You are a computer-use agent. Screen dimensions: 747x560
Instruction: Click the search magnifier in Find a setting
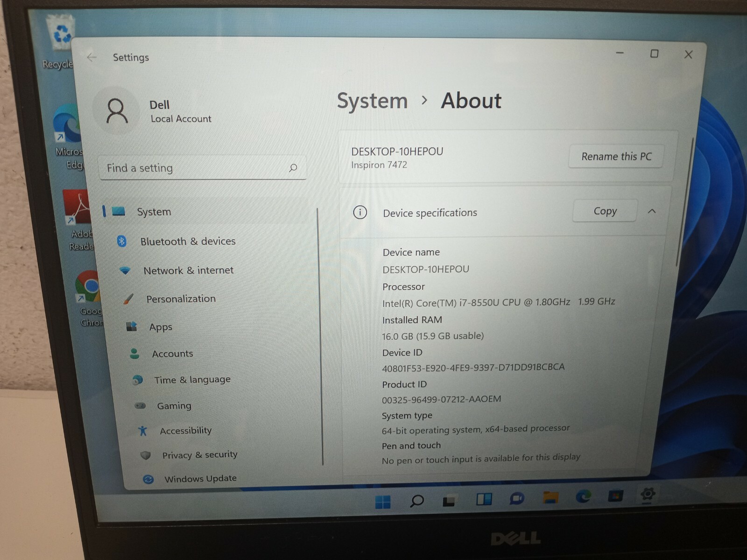pyautogui.click(x=293, y=168)
